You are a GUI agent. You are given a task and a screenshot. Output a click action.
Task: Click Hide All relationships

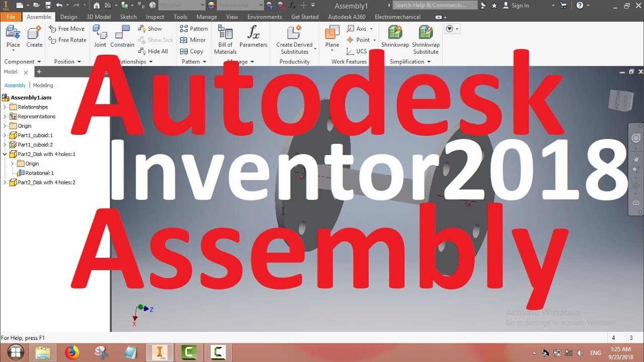tap(153, 51)
